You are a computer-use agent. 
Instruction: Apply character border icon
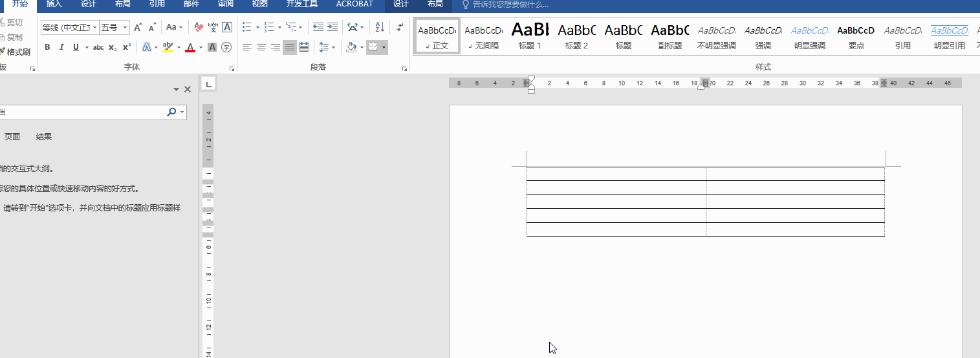pos(227,27)
